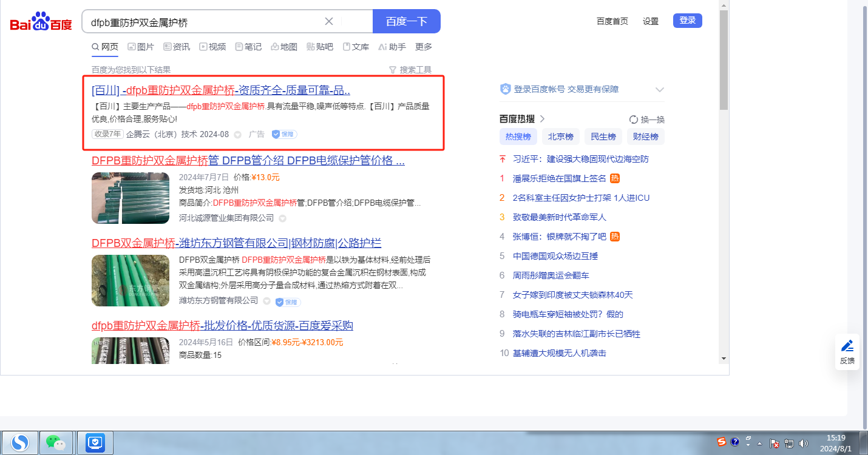Image resolution: width=868 pixels, height=455 pixels.
Task: Go to 百度首页 link
Action: [612, 21]
